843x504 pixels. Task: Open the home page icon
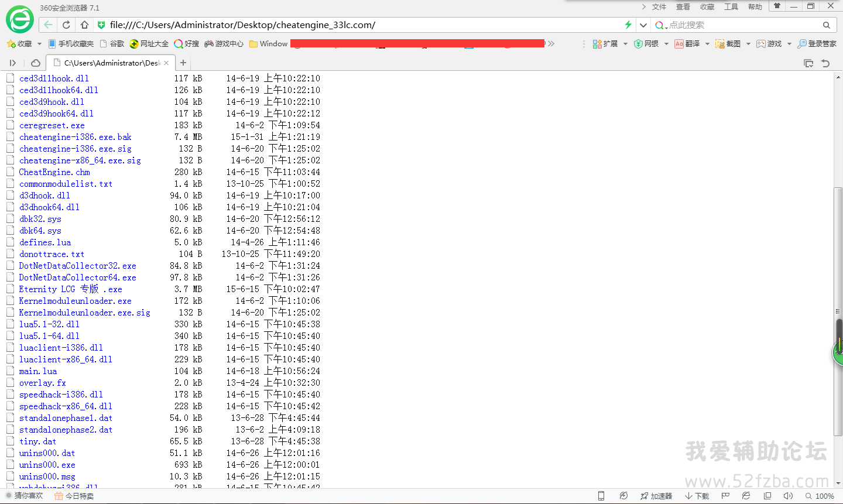[84, 25]
